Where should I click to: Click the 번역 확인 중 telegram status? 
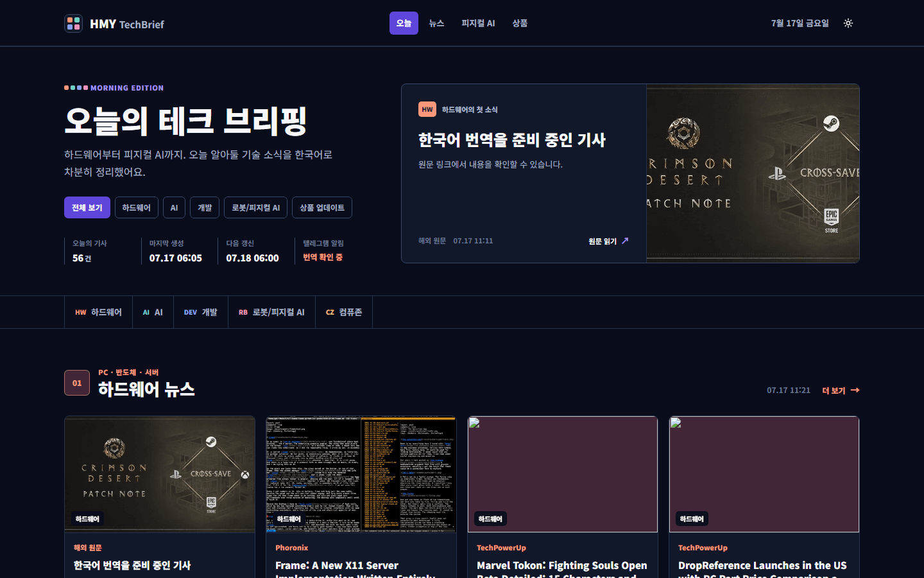pos(323,257)
